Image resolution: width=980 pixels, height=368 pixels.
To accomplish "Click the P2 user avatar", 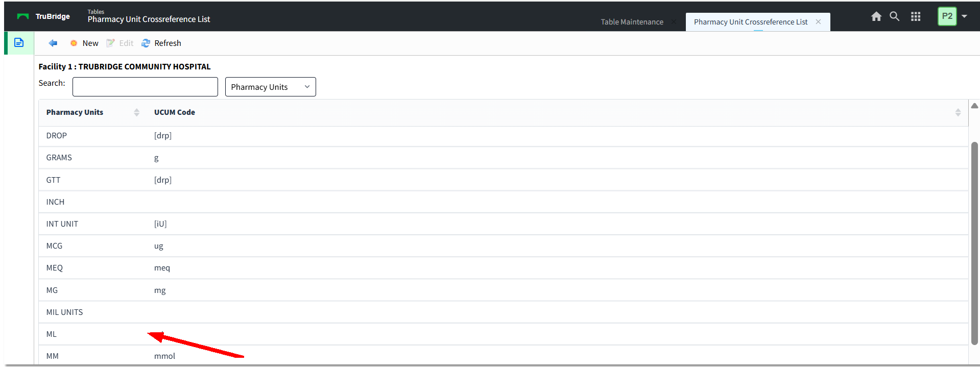I will (x=947, y=16).
